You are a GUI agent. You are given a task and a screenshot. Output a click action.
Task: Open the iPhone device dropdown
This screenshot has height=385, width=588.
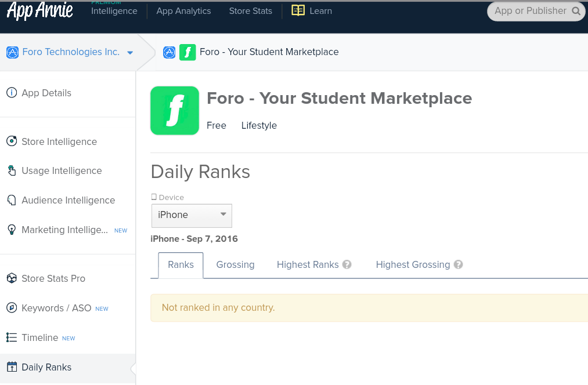coord(192,215)
